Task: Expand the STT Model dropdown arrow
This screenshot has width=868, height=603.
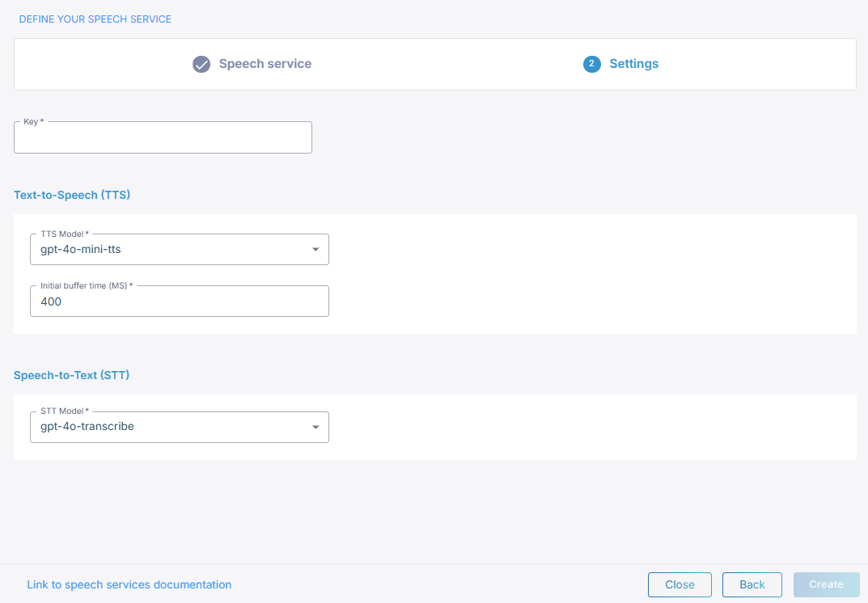Action: pos(315,428)
